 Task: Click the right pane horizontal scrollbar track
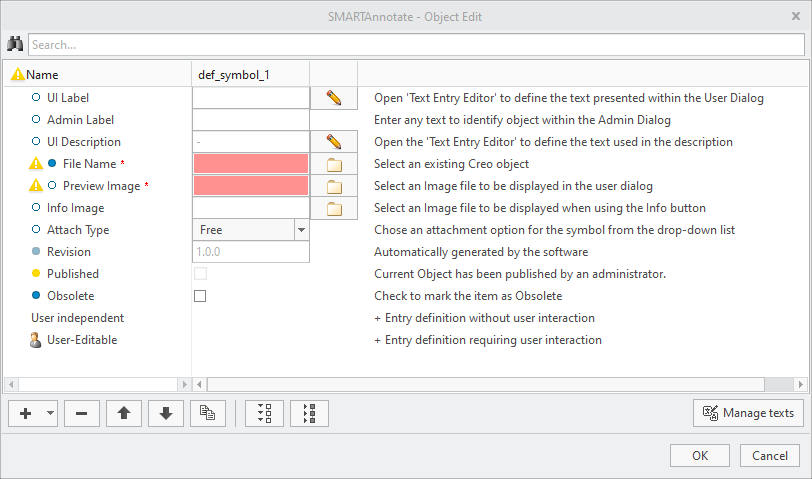click(779, 384)
